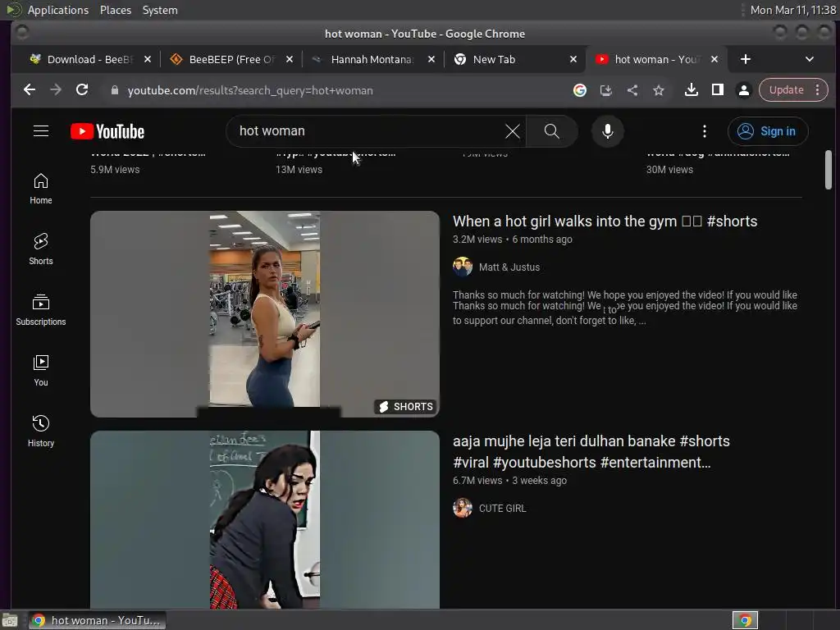Image resolution: width=840 pixels, height=630 pixels.
Task: Open Subscriptions in the sidebar
Action: coord(41,309)
